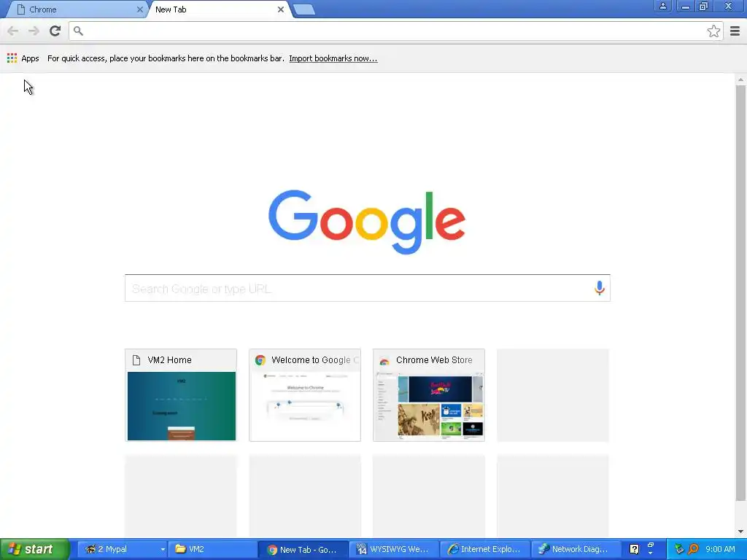
Task: Click New Tab - Google Chrome taskbar button
Action: [x=303, y=549]
